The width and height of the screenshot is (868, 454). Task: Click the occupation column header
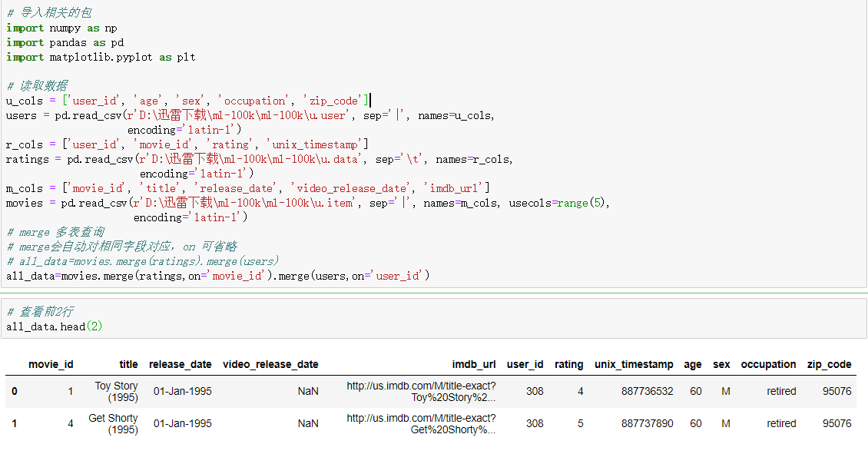tap(768, 365)
